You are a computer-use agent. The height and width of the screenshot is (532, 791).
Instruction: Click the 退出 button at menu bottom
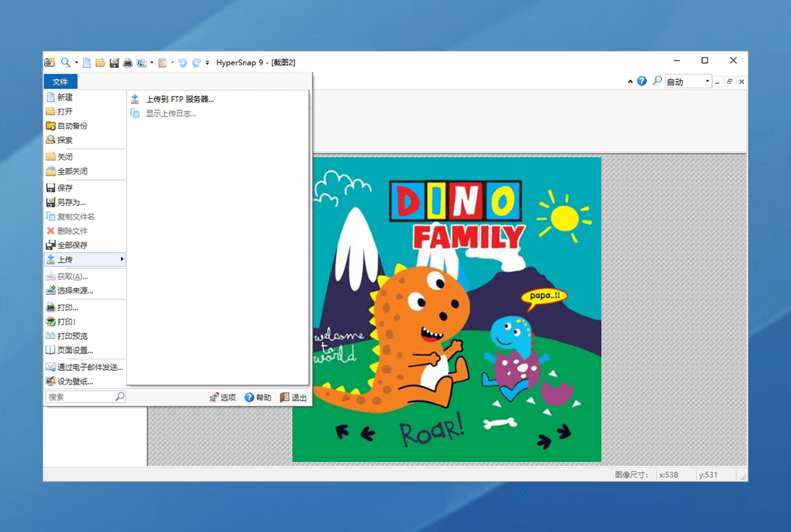tap(294, 397)
